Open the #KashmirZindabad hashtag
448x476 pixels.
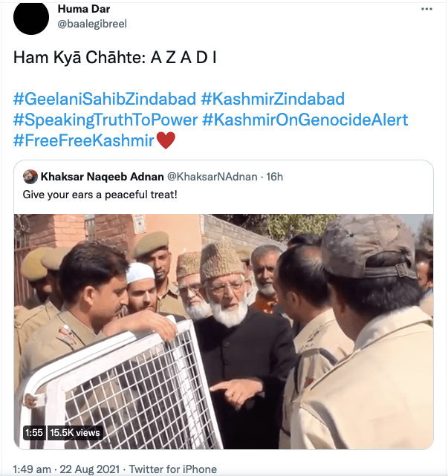tap(273, 100)
